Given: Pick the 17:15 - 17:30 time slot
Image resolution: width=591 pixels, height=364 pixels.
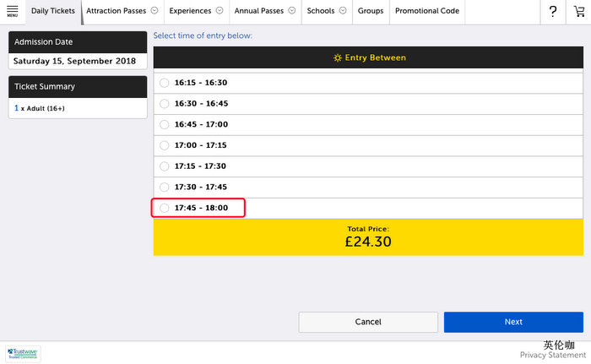Looking at the screenshot, I should pos(165,166).
